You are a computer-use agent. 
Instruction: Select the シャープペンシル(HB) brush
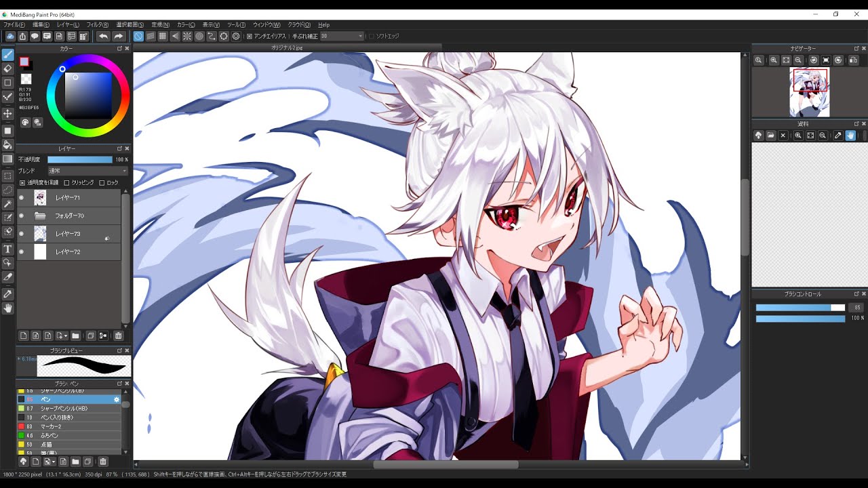click(69, 409)
